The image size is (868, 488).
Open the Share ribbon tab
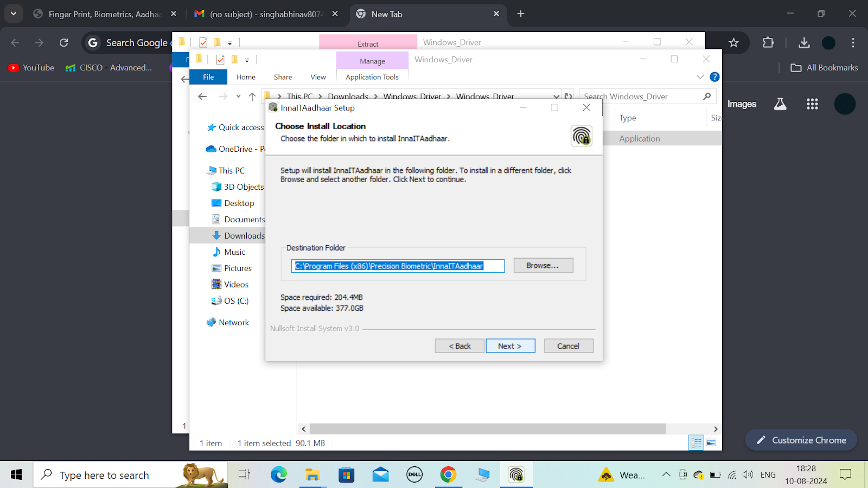(x=283, y=77)
